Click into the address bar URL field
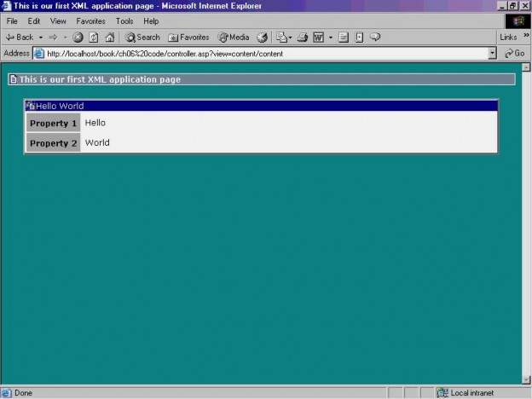The image size is (532, 399). (256, 53)
